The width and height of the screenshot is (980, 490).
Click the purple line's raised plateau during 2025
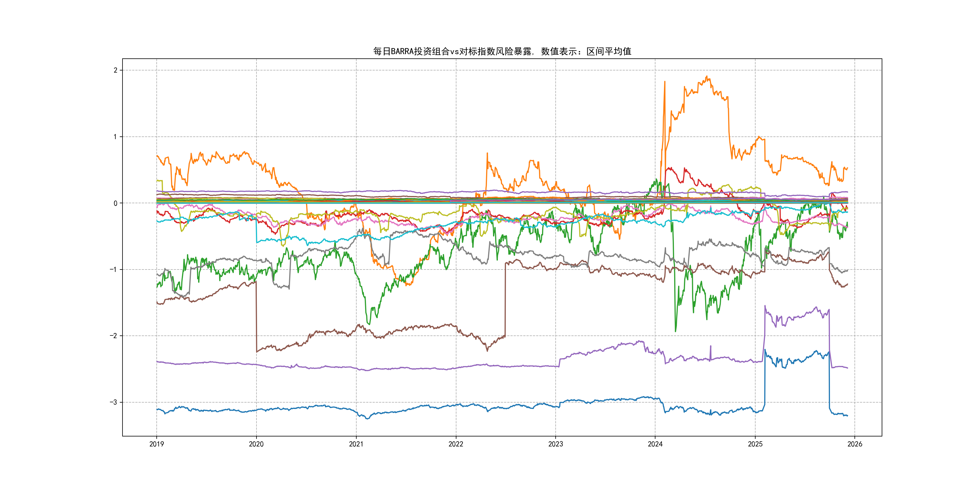797,317
